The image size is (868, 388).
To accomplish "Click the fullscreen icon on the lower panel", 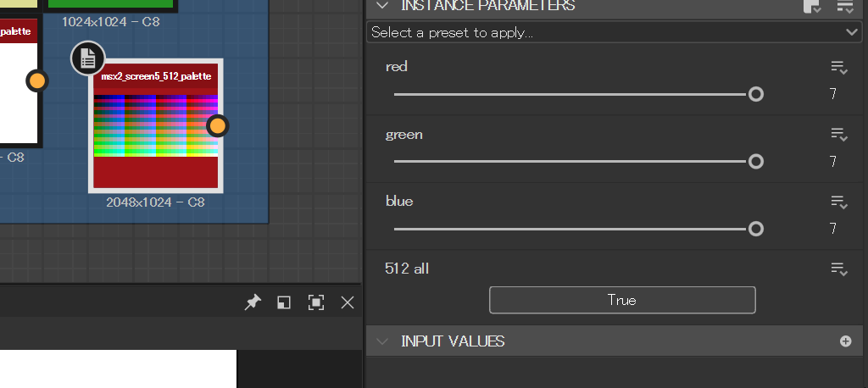I will click(x=315, y=302).
